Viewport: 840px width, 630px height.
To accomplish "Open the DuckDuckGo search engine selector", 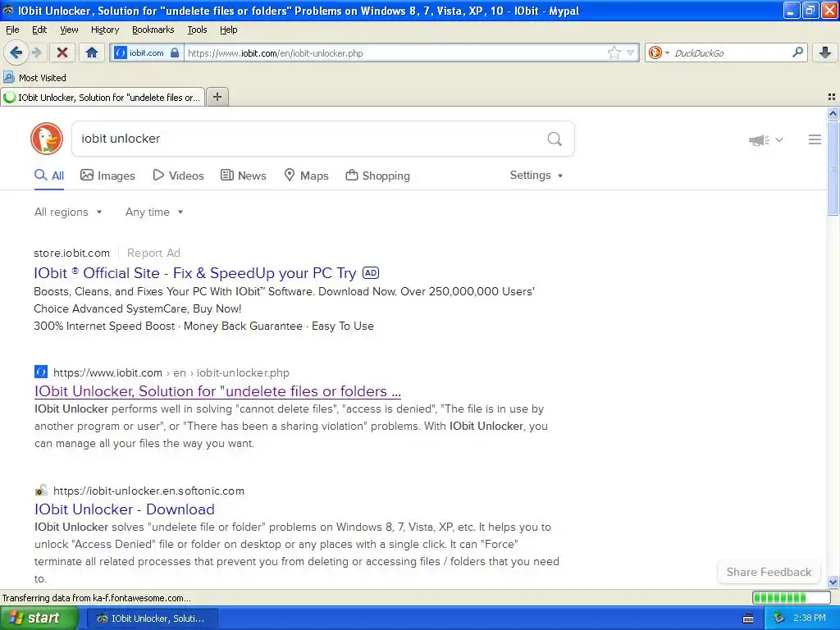I will point(659,53).
